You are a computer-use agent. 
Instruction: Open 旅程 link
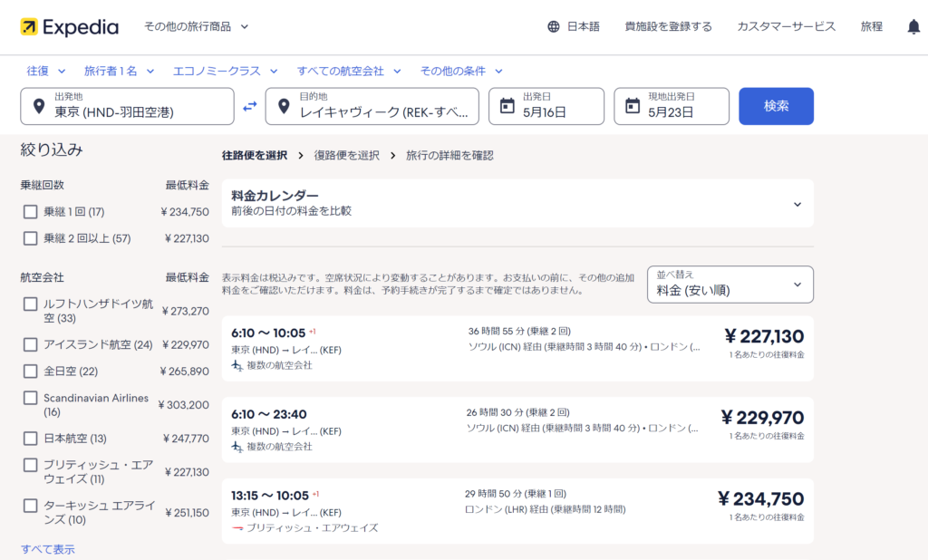pos(871,26)
